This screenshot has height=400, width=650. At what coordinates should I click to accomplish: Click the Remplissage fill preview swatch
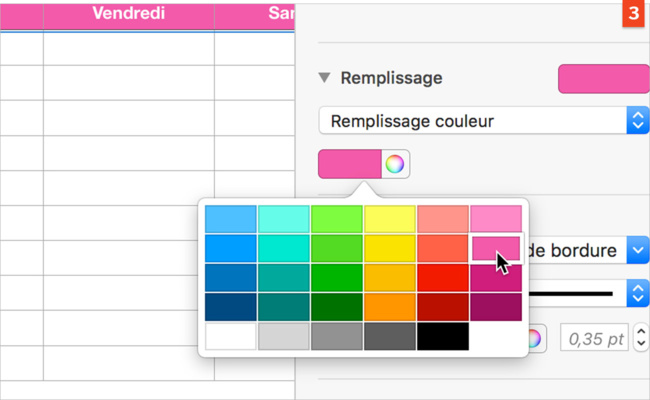[602, 78]
